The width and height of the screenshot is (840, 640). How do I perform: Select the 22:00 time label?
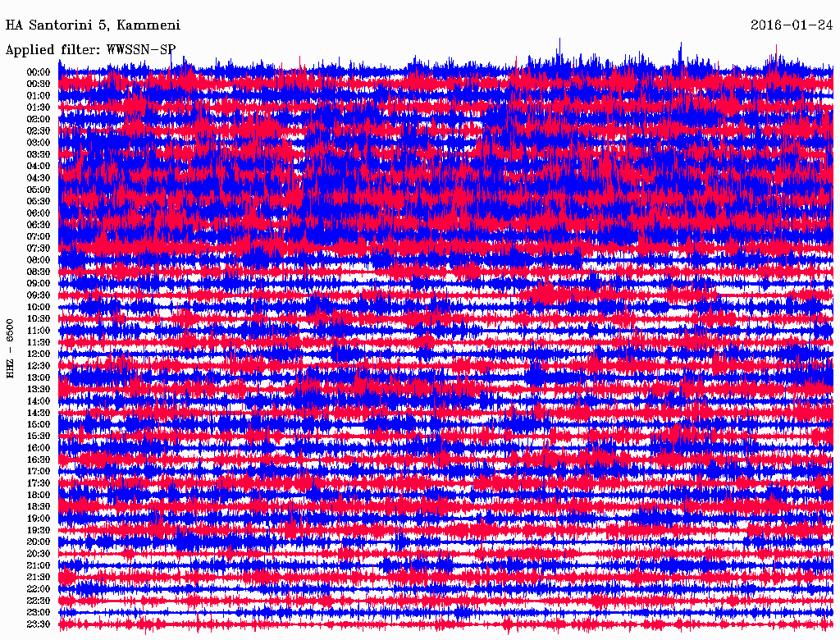point(38,588)
